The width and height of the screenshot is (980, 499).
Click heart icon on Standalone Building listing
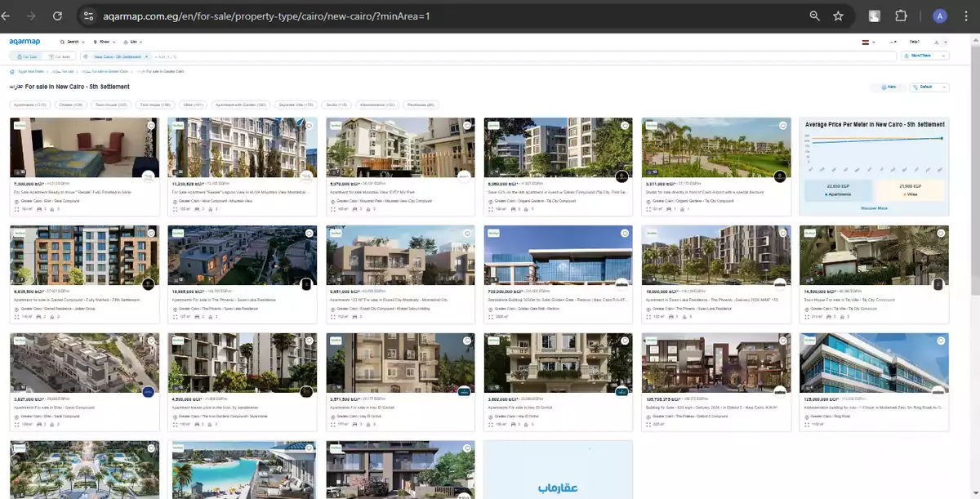click(x=625, y=233)
